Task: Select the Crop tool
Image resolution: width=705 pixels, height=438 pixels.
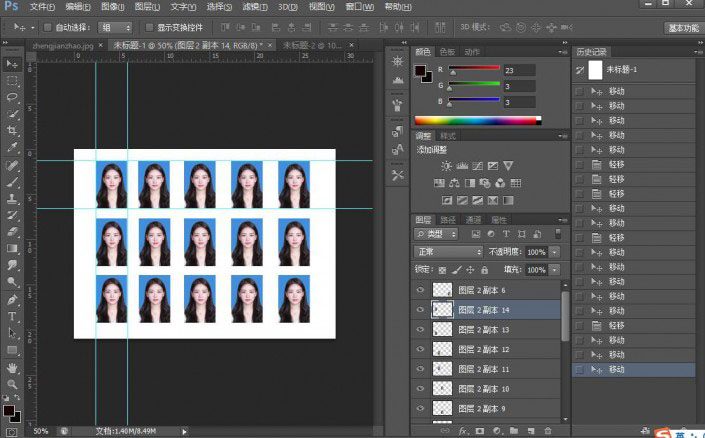Action: pyautogui.click(x=13, y=131)
